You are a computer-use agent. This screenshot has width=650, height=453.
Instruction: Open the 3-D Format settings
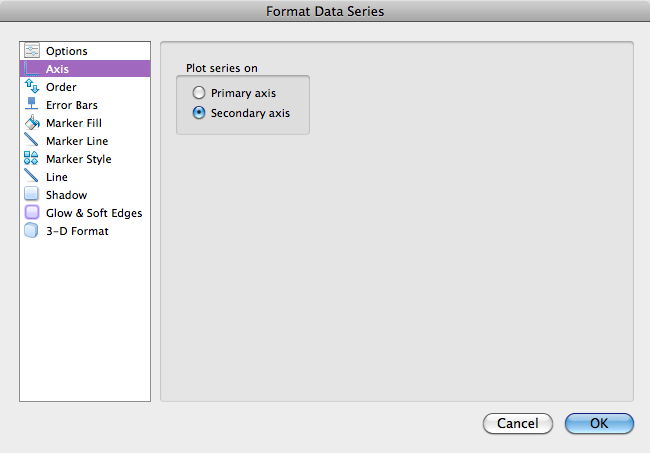point(76,231)
